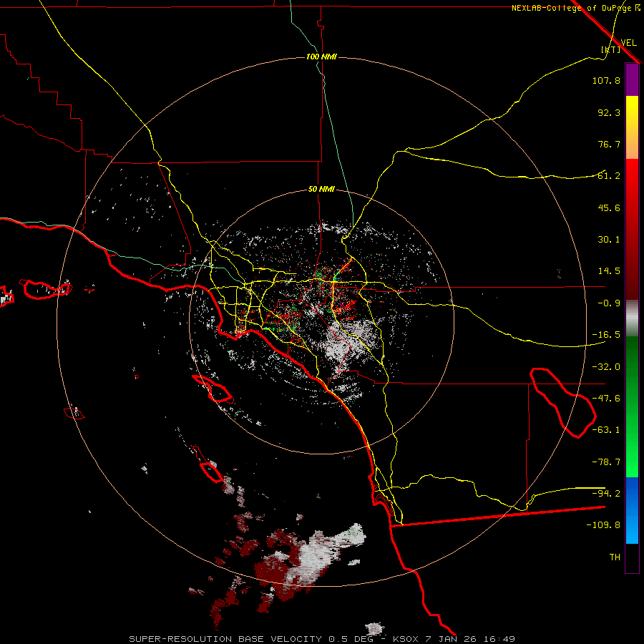This screenshot has width=644, height=644.
Task: Click the 'KSOX' radar site identifier
Action: pyautogui.click(x=407, y=639)
